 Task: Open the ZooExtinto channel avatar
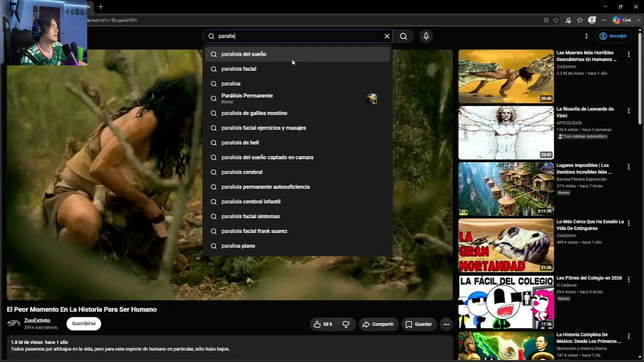[x=14, y=323]
